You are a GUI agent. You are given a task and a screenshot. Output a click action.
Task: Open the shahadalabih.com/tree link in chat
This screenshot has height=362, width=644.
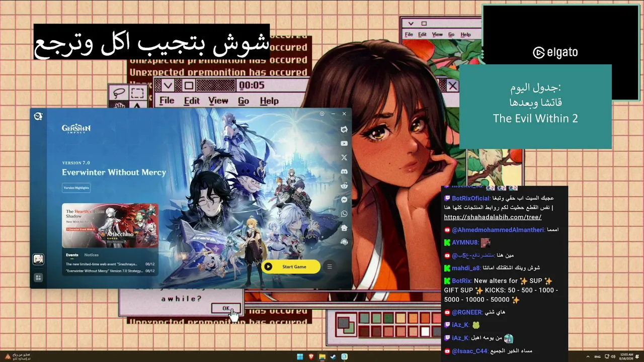pyautogui.click(x=493, y=217)
